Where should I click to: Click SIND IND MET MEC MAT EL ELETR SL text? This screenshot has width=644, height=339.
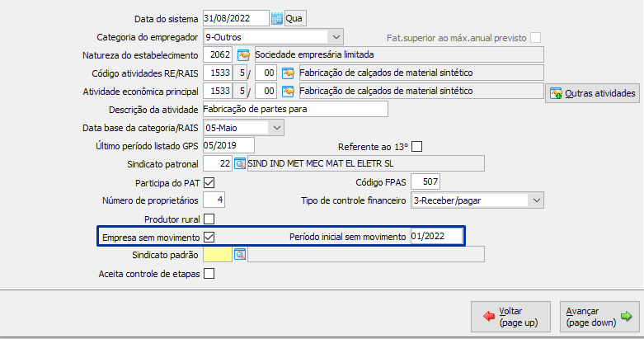point(321,163)
